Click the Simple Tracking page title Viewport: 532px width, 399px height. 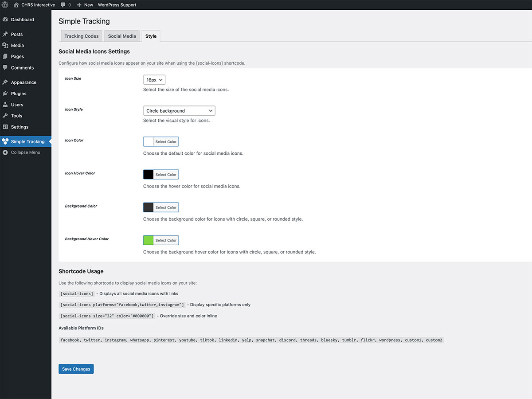[x=84, y=21]
